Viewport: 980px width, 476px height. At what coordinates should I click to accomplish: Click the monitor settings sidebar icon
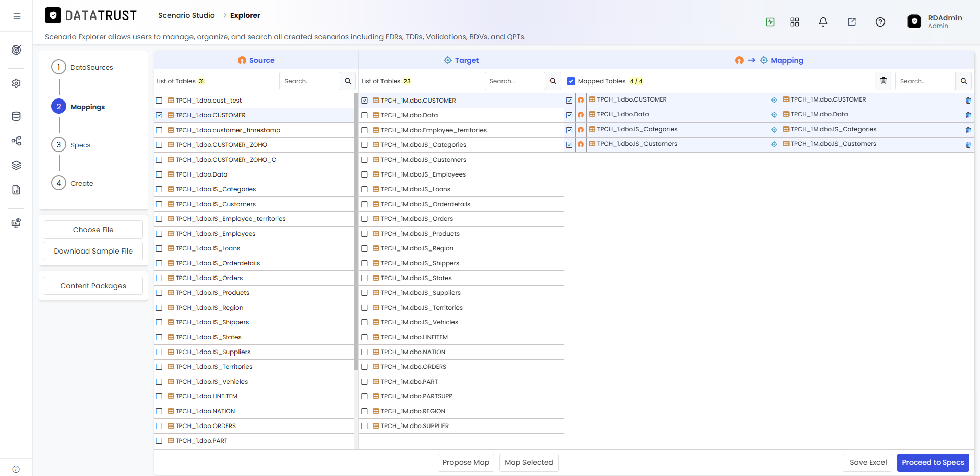[16, 223]
